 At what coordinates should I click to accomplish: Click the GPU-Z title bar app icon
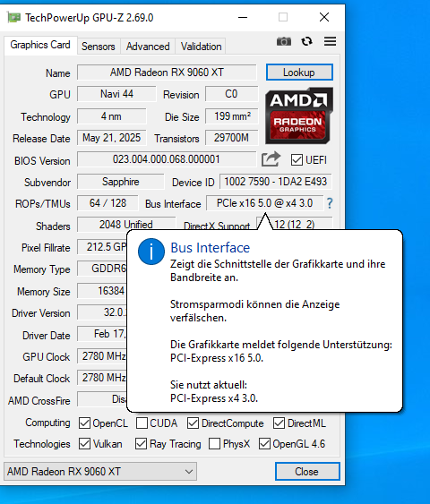pos(13,17)
